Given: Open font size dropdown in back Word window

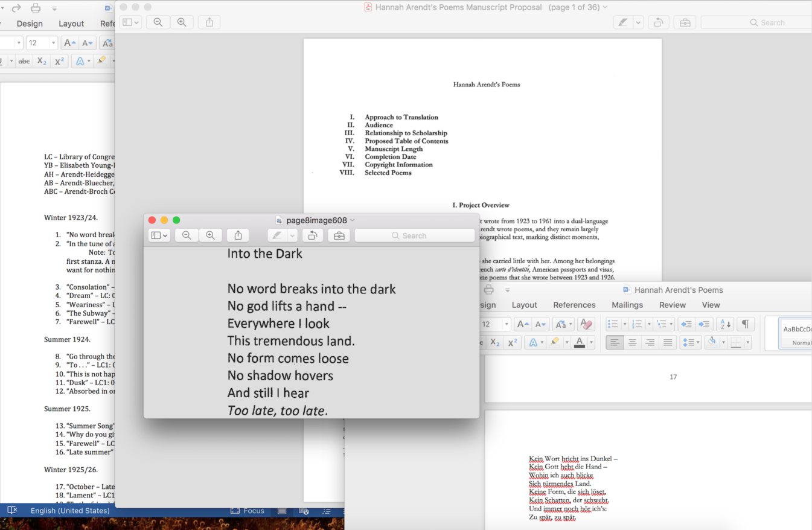Looking at the screenshot, I should [53, 43].
